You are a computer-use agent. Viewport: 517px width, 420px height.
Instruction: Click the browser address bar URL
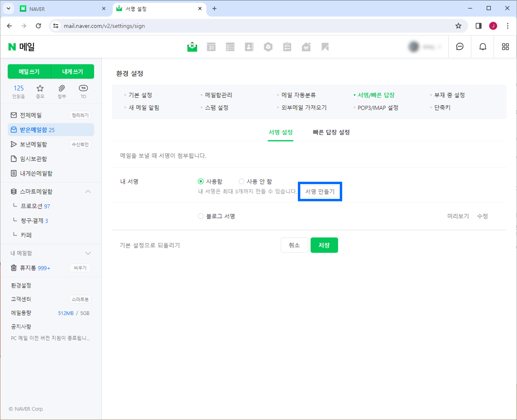click(104, 26)
